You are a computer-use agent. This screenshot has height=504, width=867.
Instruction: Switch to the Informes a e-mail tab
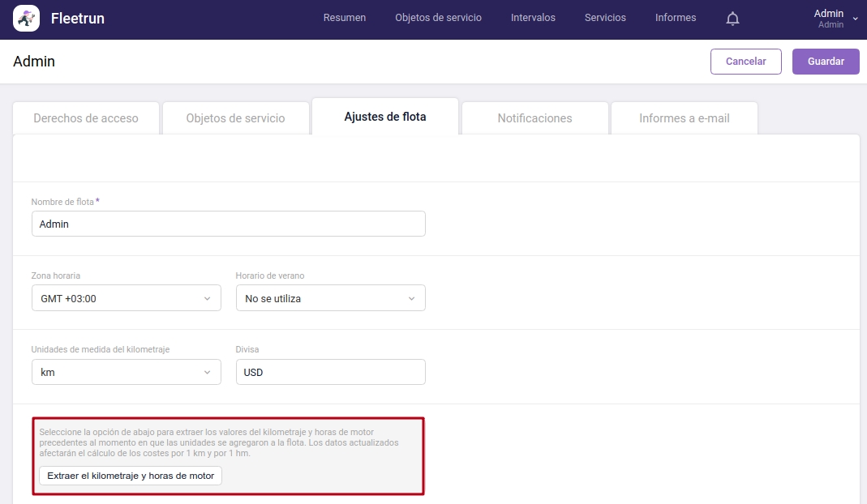pyautogui.click(x=684, y=117)
